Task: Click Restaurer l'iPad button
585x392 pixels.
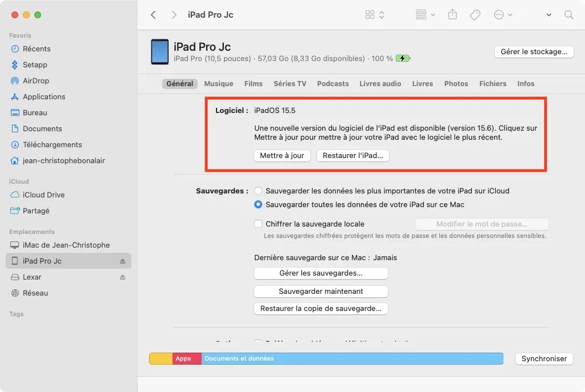Action: point(352,156)
